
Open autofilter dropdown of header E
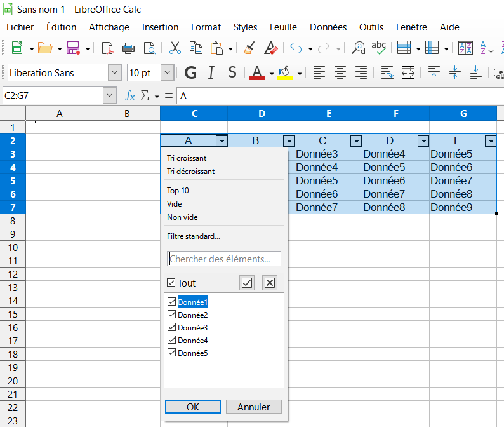[x=491, y=141]
